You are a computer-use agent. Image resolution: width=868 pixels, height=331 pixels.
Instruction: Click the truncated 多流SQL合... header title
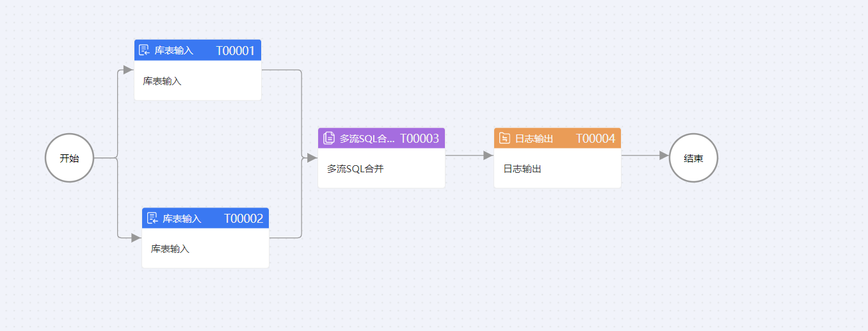click(x=367, y=138)
